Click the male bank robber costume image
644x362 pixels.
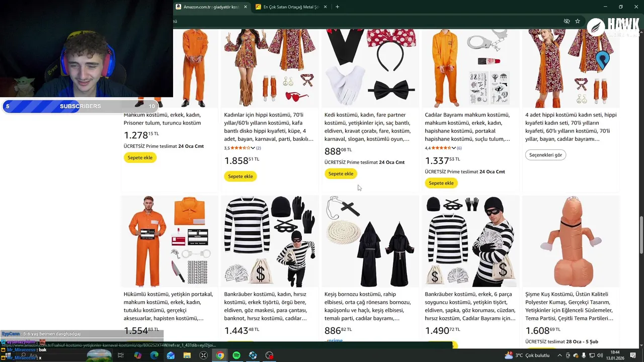tap(470, 241)
